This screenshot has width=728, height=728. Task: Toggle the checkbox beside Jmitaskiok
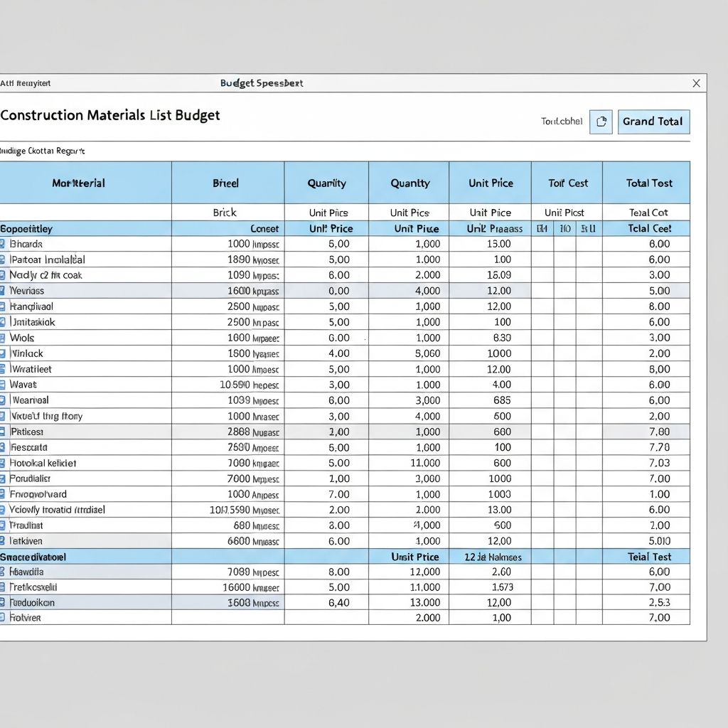coord(3,322)
